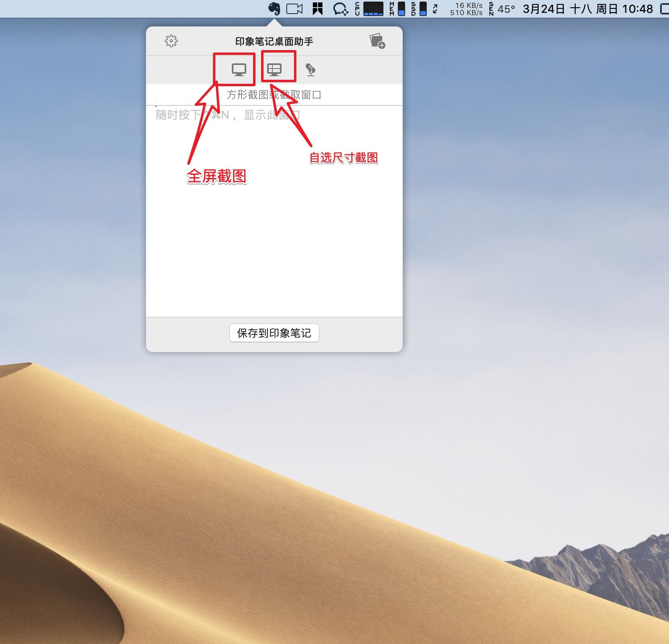Click the MEM memory indicator in menu bar

tap(397, 9)
